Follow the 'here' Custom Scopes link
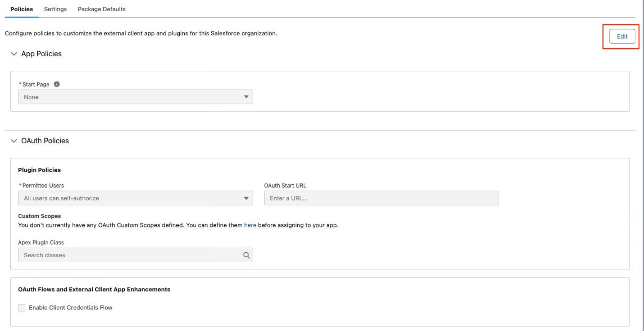 [250, 226]
